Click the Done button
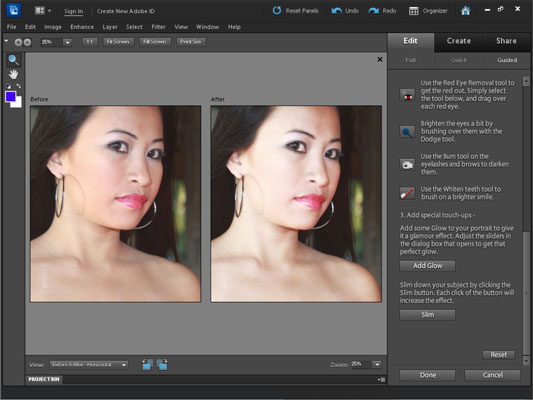533x400 pixels. (428, 375)
